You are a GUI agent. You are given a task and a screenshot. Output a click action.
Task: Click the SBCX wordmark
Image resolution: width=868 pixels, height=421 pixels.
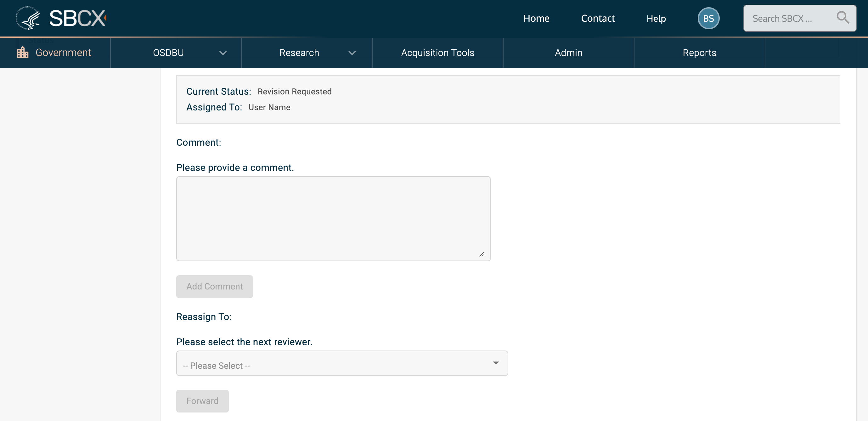(77, 18)
